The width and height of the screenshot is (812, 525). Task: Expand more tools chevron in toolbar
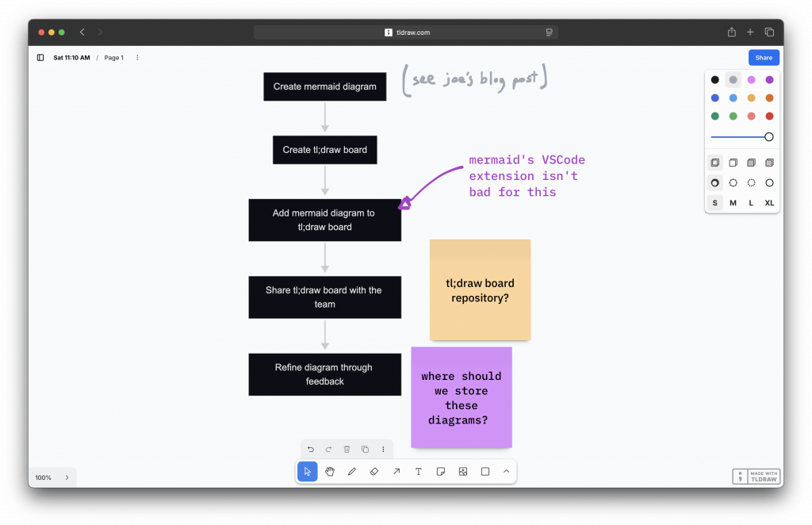(506, 472)
